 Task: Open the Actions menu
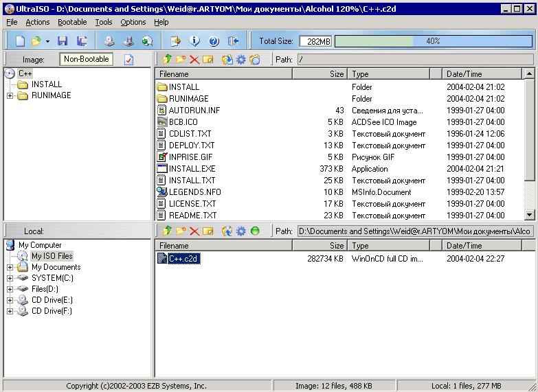(x=38, y=22)
